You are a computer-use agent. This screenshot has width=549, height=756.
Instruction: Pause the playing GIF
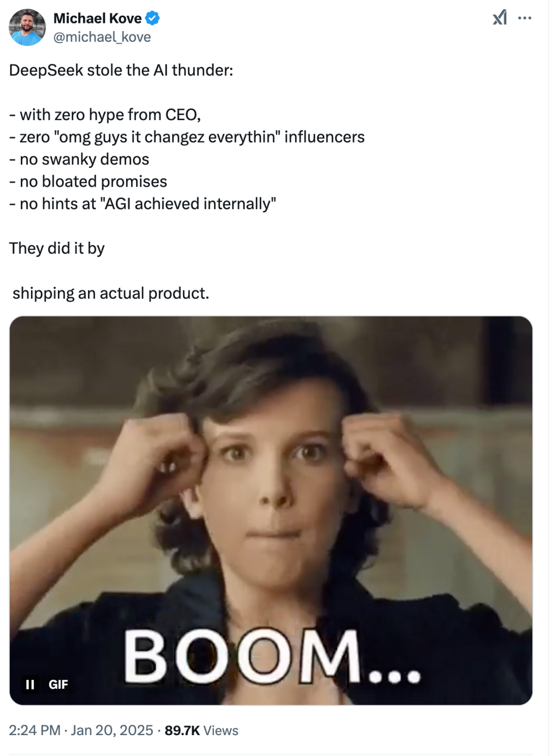30,684
